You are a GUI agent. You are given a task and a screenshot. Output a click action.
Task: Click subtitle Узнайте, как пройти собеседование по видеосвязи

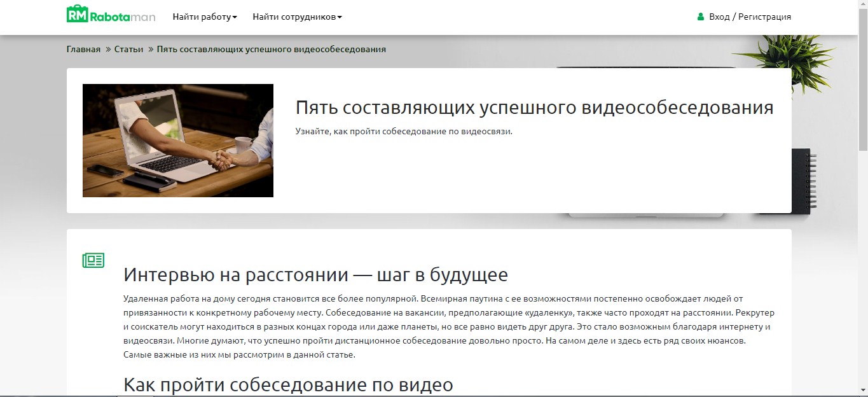(x=404, y=132)
